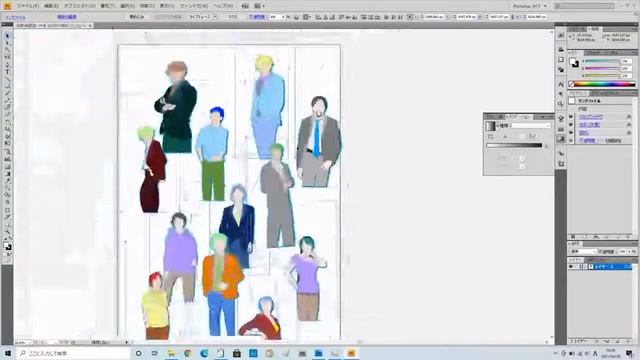Click the リンクファイル link in the control bar
640x360 pixels.
point(16,18)
